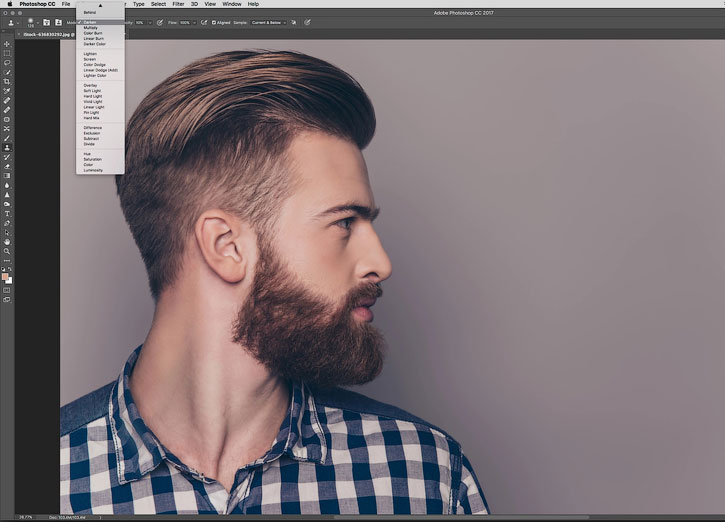Select the Pen tool

(x=7, y=223)
